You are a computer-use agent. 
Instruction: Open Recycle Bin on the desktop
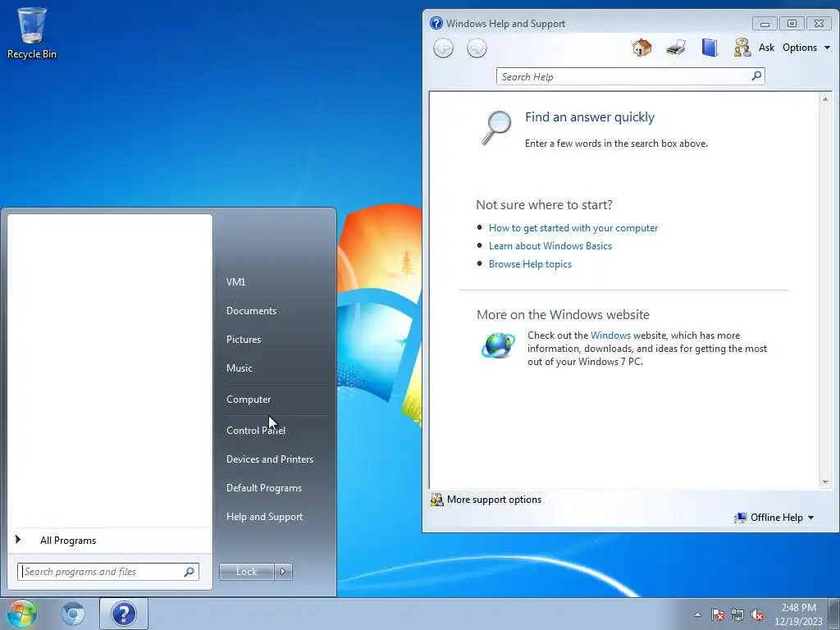[32, 33]
